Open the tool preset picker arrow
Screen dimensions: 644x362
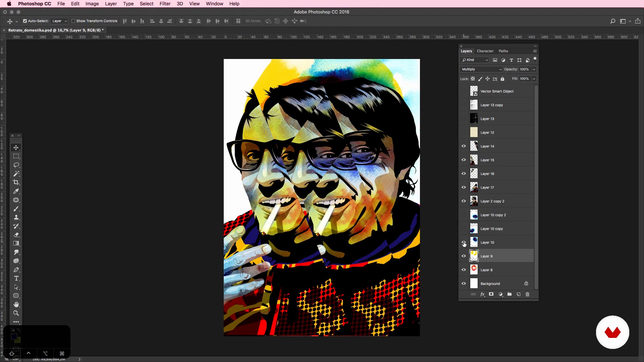(x=17, y=21)
